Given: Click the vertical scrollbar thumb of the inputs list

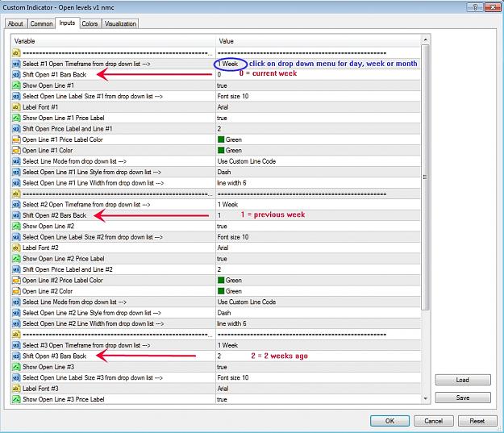Looking at the screenshot, I should (x=425, y=177).
